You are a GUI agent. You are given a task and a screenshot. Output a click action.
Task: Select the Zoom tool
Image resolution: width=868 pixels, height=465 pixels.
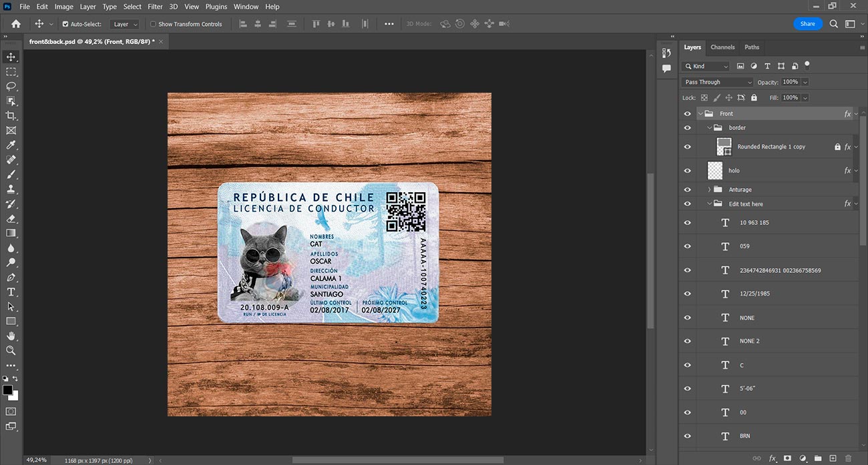click(x=11, y=350)
